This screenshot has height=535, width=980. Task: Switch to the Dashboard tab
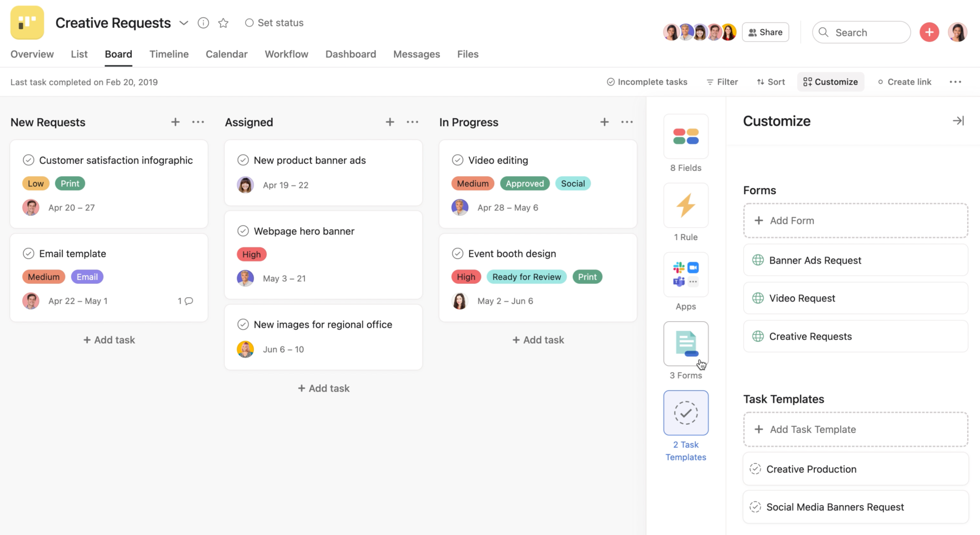(351, 54)
